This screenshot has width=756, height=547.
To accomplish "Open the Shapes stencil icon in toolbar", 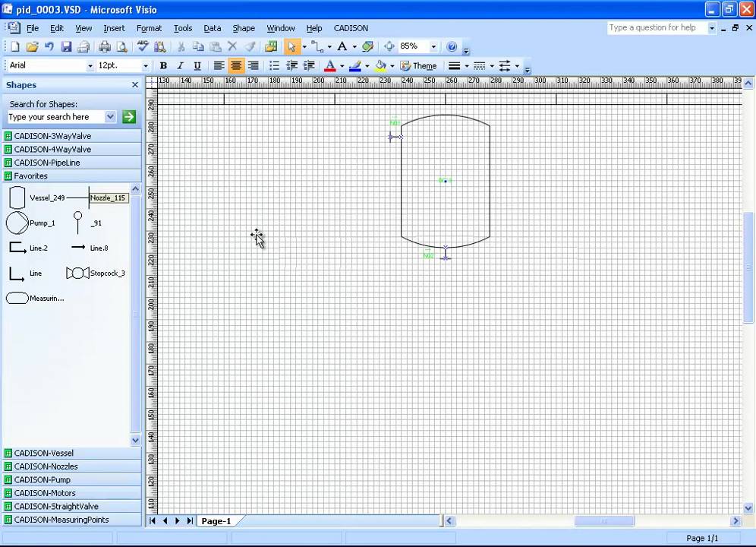I will pyautogui.click(x=271, y=47).
